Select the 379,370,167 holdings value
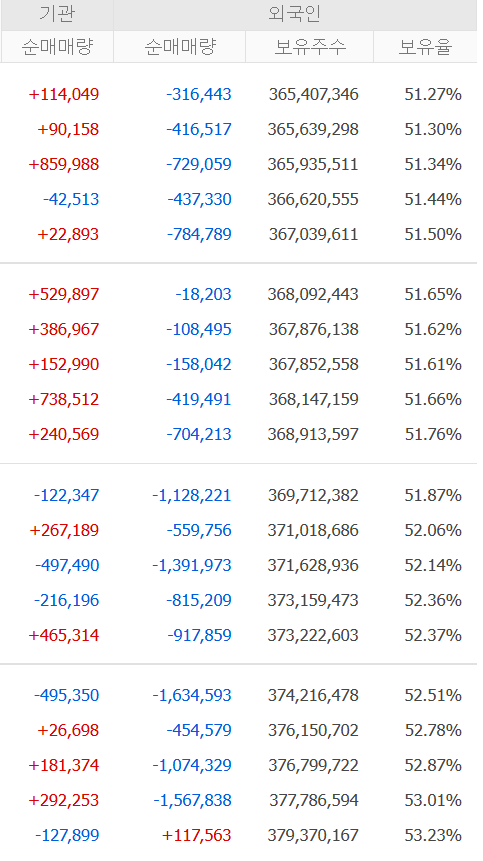This screenshot has height=861, width=483. (x=313, y=836)
